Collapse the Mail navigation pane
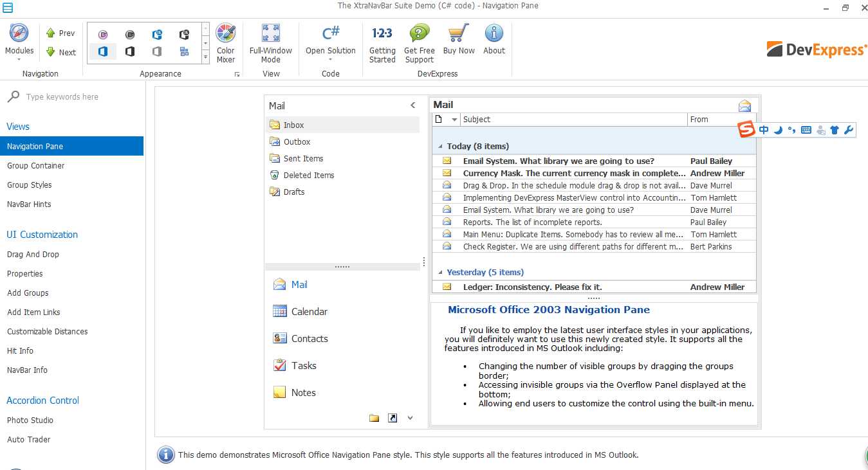Viewport: 868px width, 470px height. tap(413, 105)
